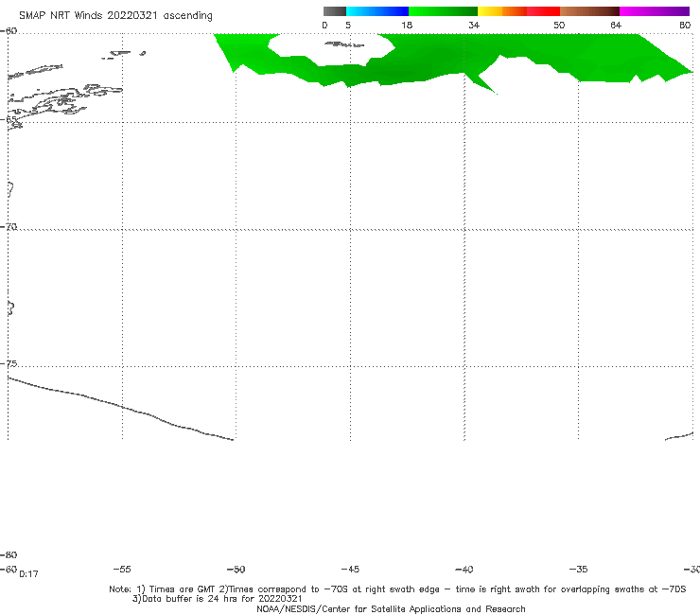Click the '-80' latitude axis label
The height and width of the screenshot is (615, 700).
[x=9, y=554]
